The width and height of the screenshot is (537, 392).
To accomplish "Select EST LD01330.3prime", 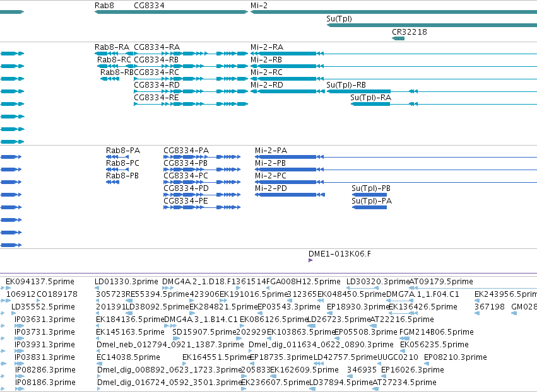I will pyautogui.click(x=126, y=282).
